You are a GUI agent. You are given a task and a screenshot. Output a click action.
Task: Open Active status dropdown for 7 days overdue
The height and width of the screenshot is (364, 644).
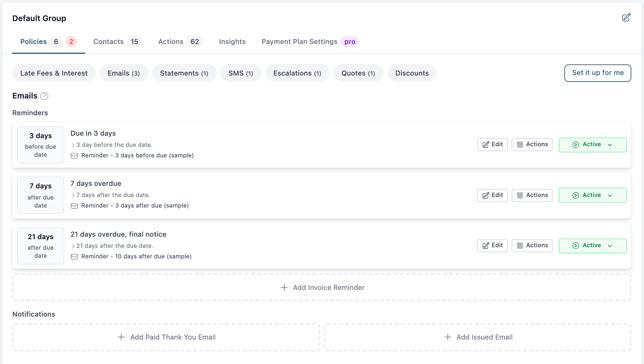click(593, 195)
